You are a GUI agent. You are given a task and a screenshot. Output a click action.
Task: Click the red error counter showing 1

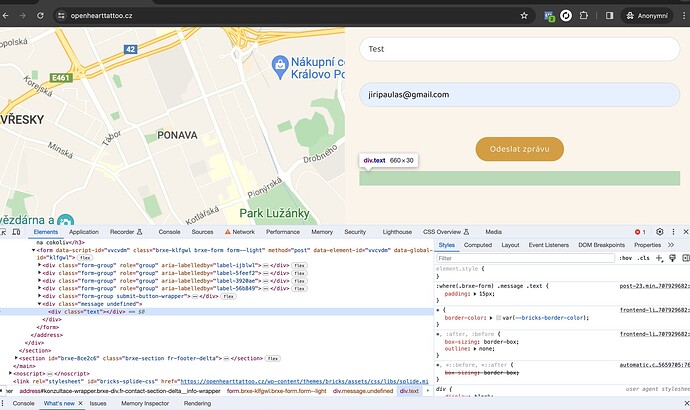coord(640,232)
